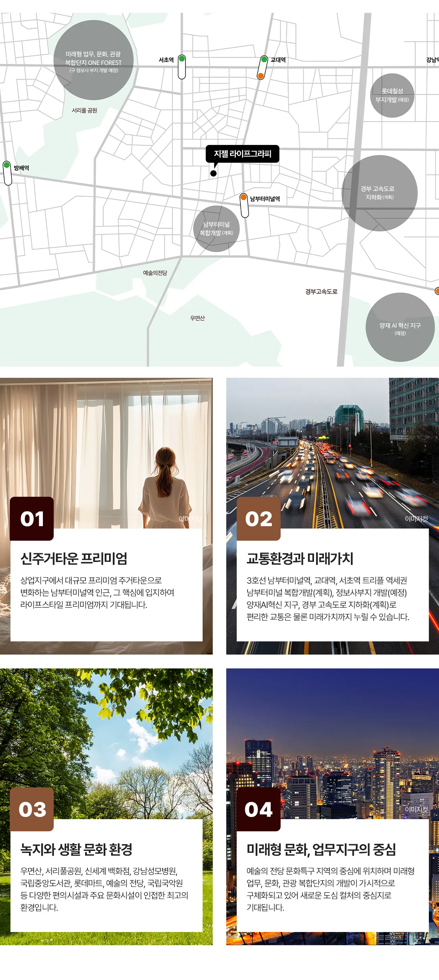439x980 pixels.
Task: Click the 경부고속도로 map label
Action: pos(321,291)
